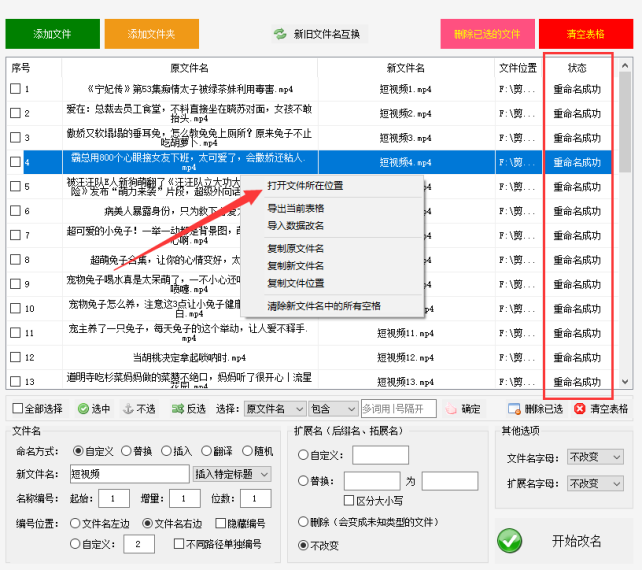
Task: Select the 翻译 naming mode radio
Action: (x=206, y=451)
